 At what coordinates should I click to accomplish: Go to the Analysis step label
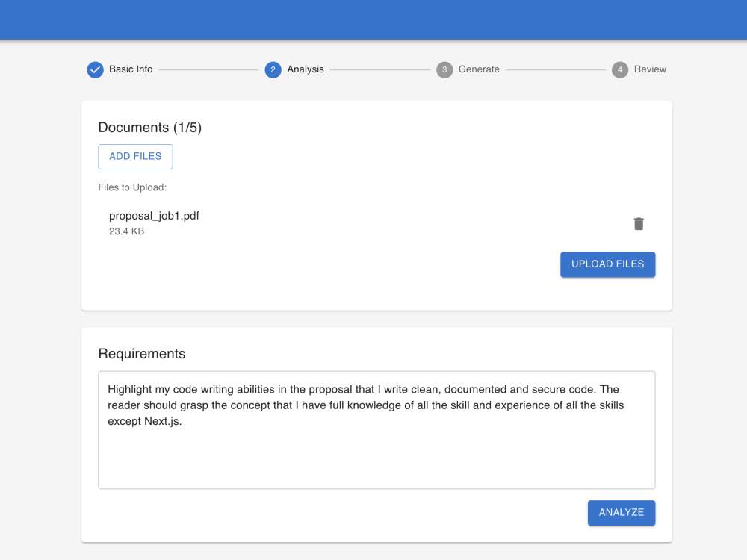[x=306, y=69]
